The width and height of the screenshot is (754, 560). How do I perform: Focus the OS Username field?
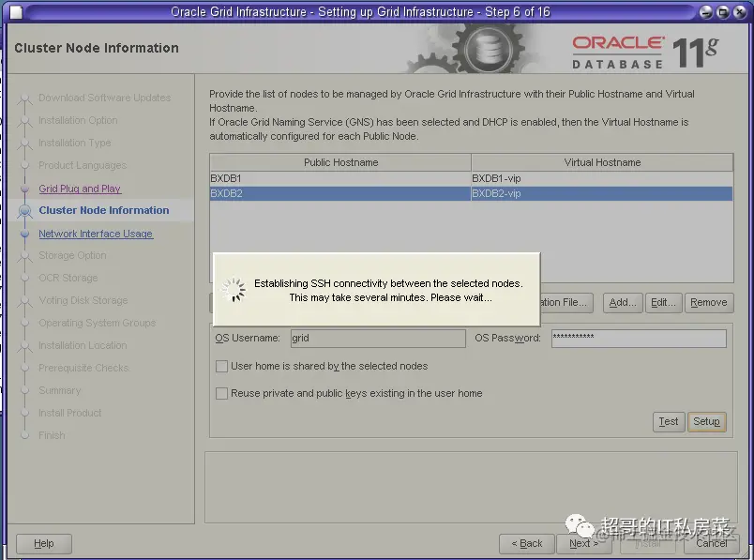378,339
